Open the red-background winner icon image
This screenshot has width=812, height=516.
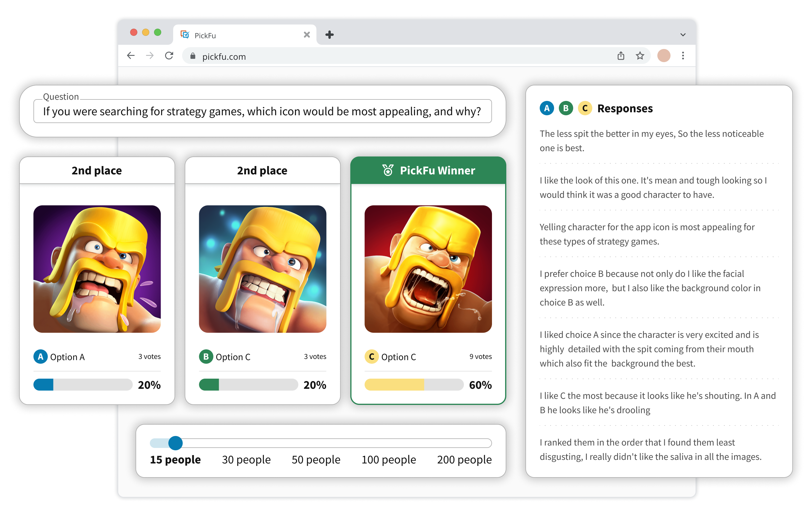point(428,269)
